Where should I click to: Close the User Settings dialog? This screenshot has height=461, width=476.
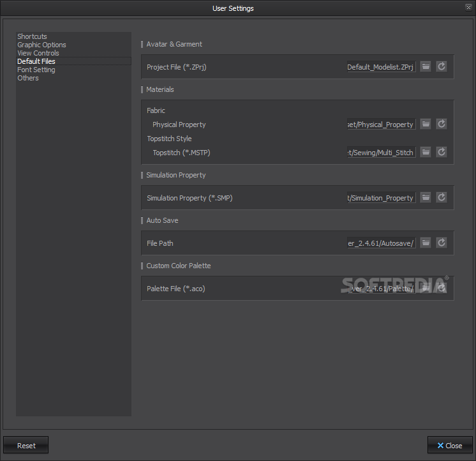click(450, 445)
